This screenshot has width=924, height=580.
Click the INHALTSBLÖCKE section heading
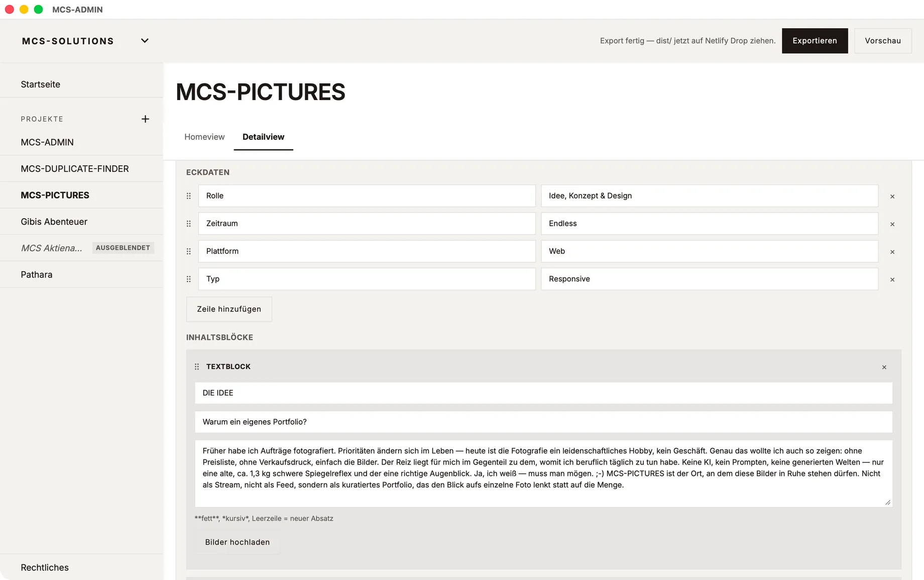coord(219,337)
